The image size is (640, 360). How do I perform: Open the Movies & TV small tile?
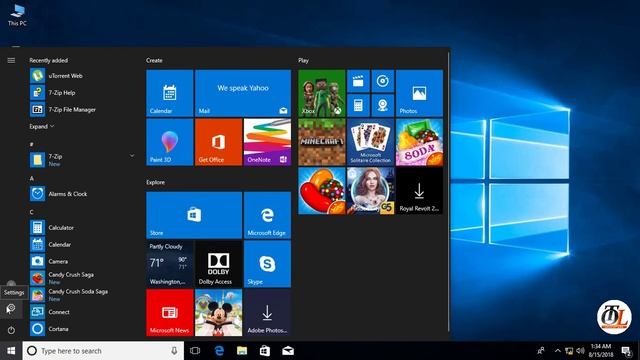[x=358, y=81]
